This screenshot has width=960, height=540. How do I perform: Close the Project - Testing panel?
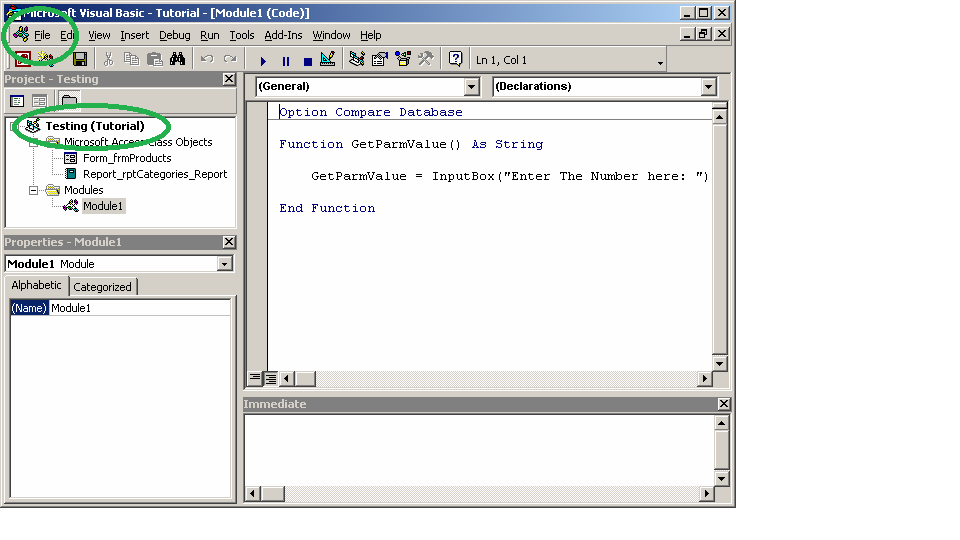pos(228,79)
